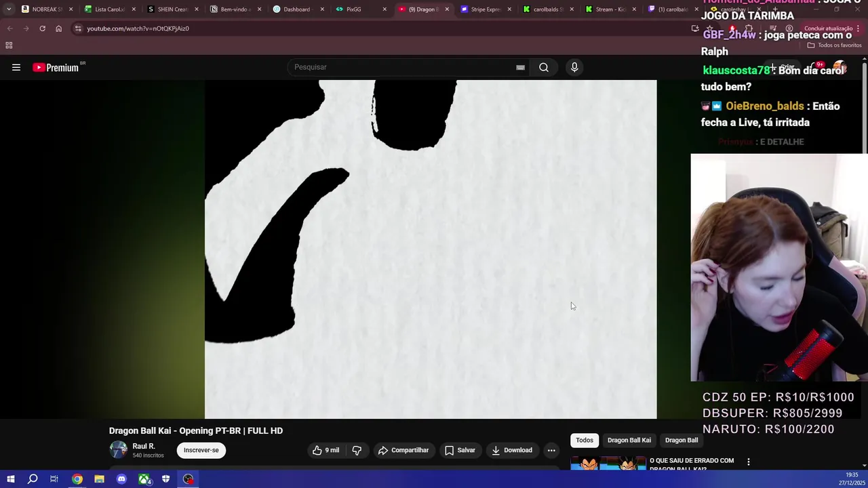This screenshot has height=488, width=868.
Task: Click the Compartilhar share button
Action: click(x=403, y=450)
